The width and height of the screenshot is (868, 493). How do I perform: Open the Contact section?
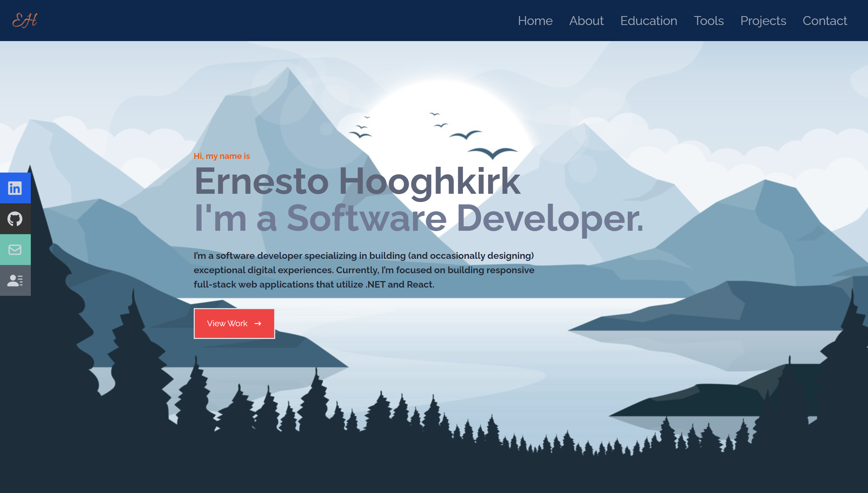pos(825,21)
